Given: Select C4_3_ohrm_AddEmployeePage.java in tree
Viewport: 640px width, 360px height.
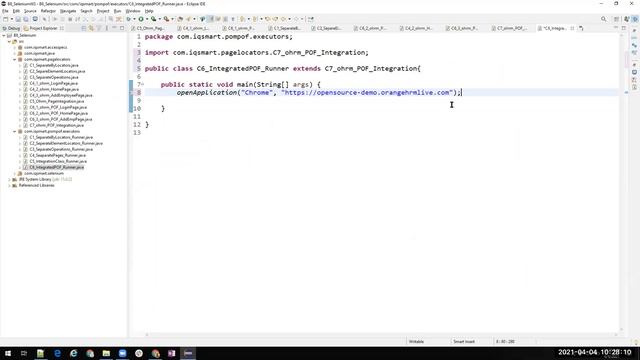Looking at the screenshot, I should 61,95.
